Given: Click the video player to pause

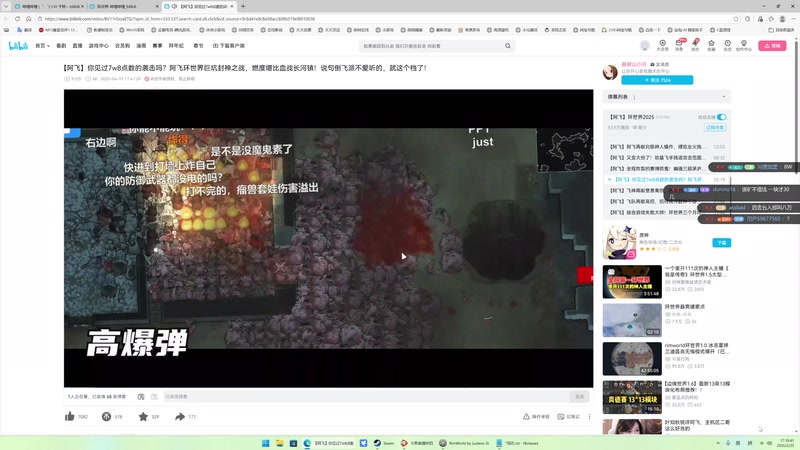Looking at the screenshot, I should coord(329,238).
